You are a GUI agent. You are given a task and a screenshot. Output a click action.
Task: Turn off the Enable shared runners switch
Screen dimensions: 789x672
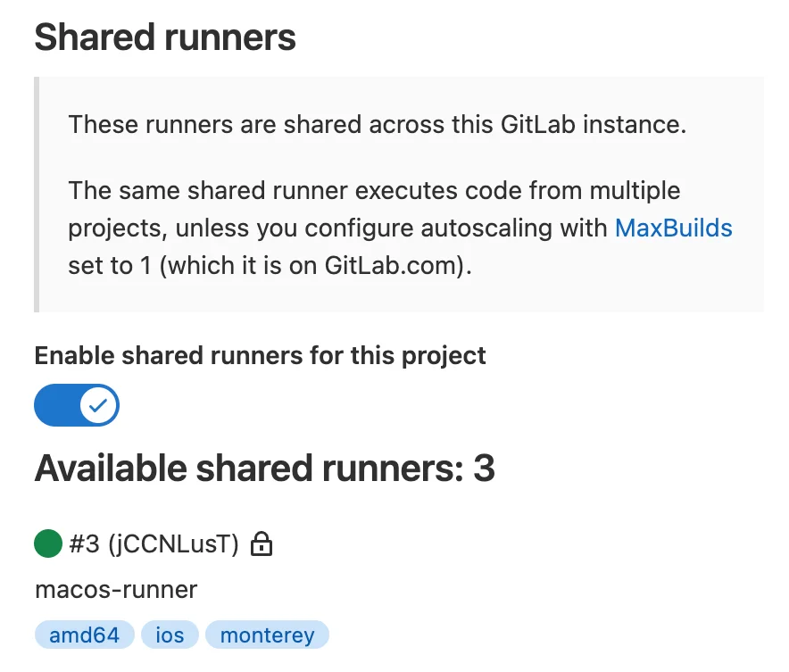(x=76, y=405)
